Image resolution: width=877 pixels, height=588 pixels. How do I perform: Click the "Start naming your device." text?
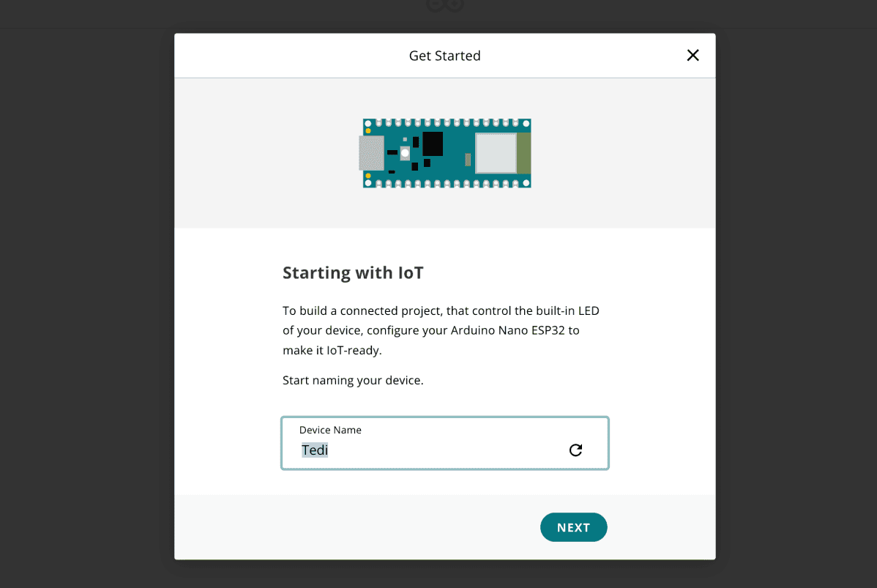point(353,381)
